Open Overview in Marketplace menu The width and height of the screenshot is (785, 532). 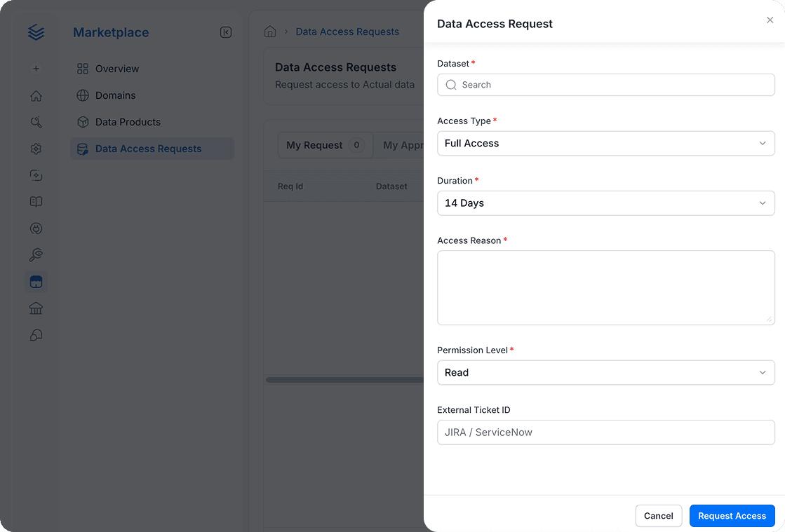point(152,69)
